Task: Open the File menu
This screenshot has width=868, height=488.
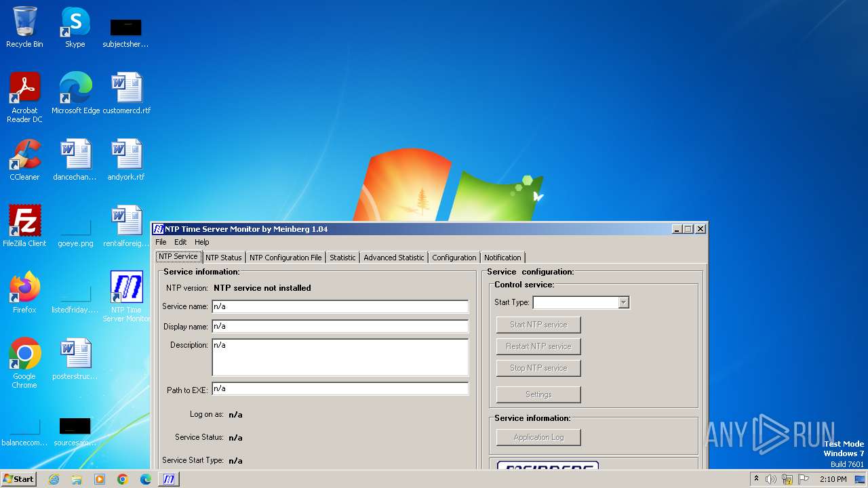Action: (x=161, y=242)
